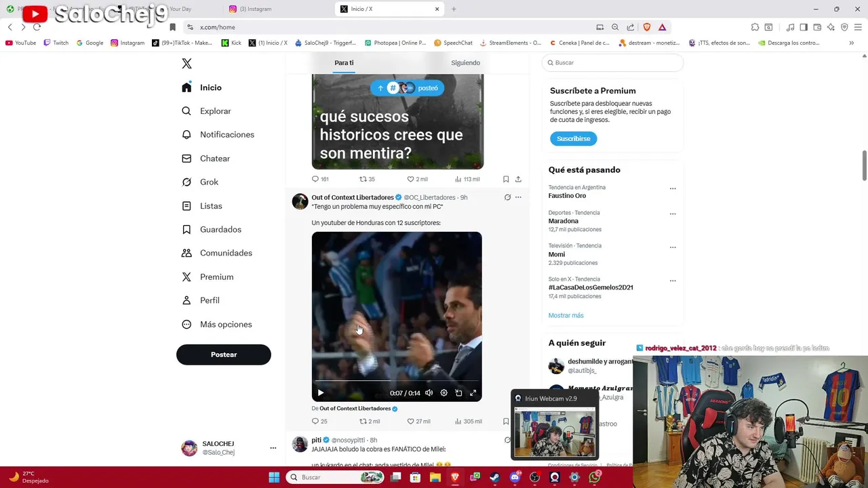Repost the post with 35 reposts
This screenshot has width=868, height=488.
pos(367,179)
